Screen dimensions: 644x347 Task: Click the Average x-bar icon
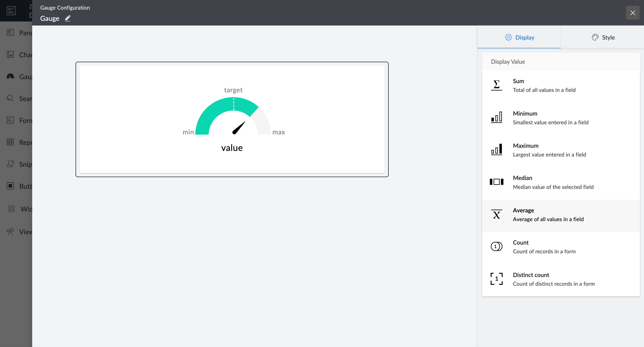click(496, 214)
